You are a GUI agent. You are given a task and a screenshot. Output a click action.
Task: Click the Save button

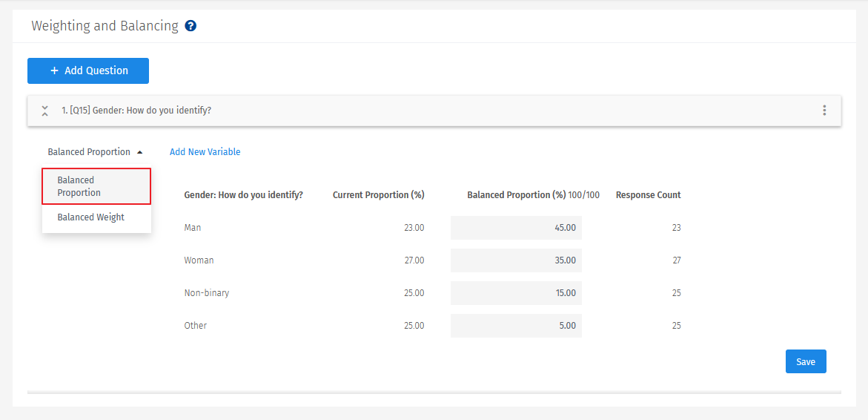point(806,361)
